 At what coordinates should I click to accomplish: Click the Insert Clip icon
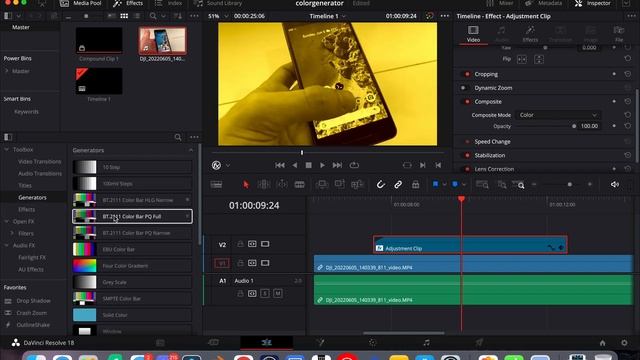coord(322,184)
